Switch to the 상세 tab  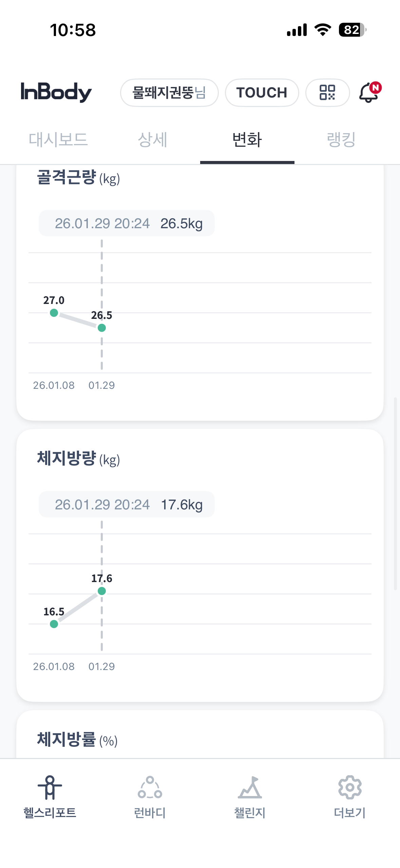(x=153, y=140)
